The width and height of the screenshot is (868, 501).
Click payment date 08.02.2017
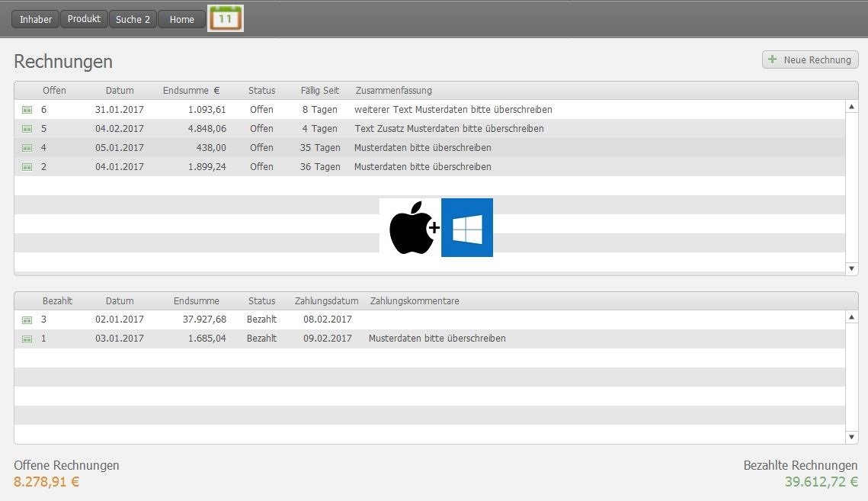click(x=327, y=320)
